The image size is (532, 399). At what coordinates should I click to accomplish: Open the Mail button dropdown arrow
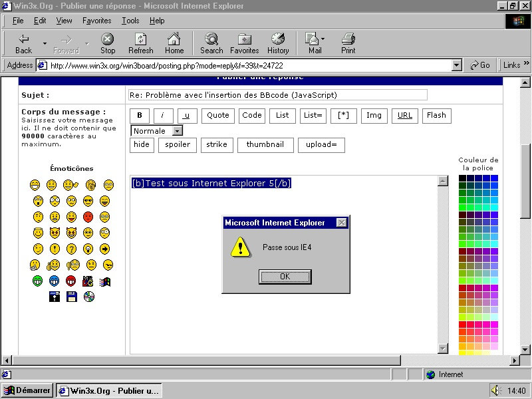(x=323, y=39)
